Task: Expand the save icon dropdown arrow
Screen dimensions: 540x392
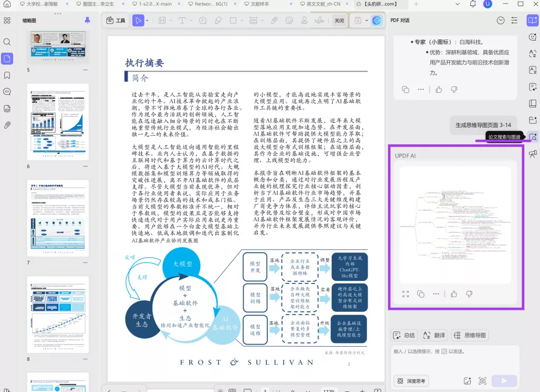Action: pos(365,21)
